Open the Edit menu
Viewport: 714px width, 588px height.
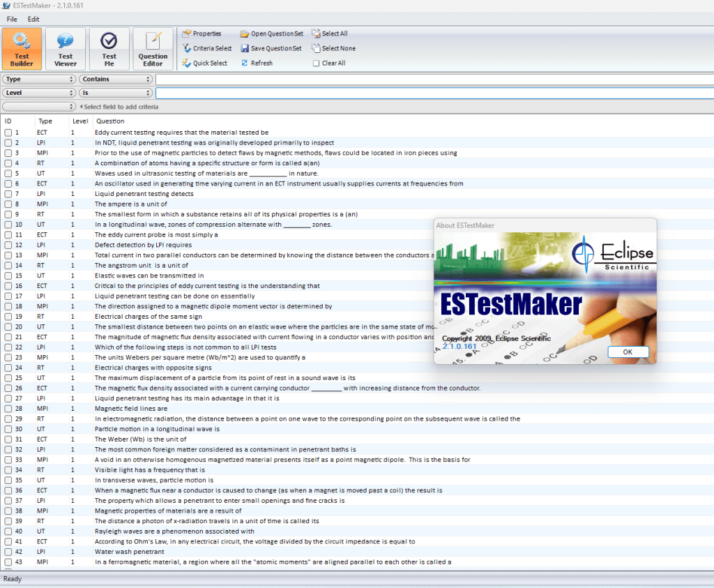[33, 19]
